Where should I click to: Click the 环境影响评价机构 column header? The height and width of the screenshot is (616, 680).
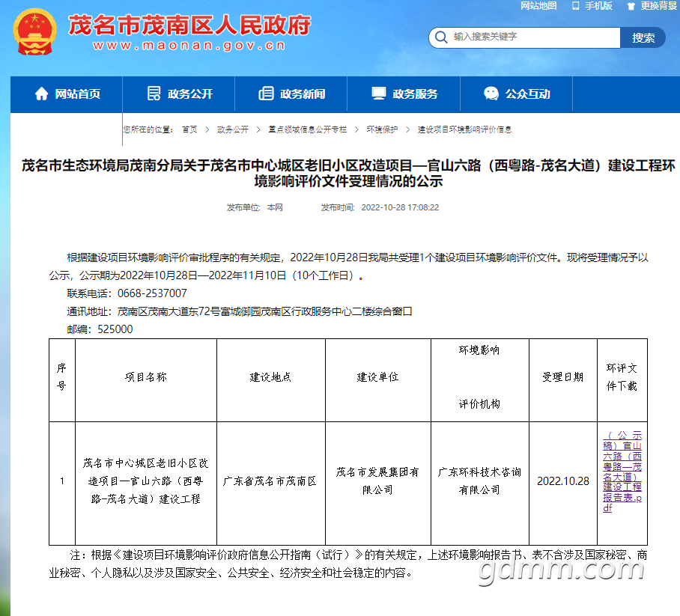coord(479,377)
